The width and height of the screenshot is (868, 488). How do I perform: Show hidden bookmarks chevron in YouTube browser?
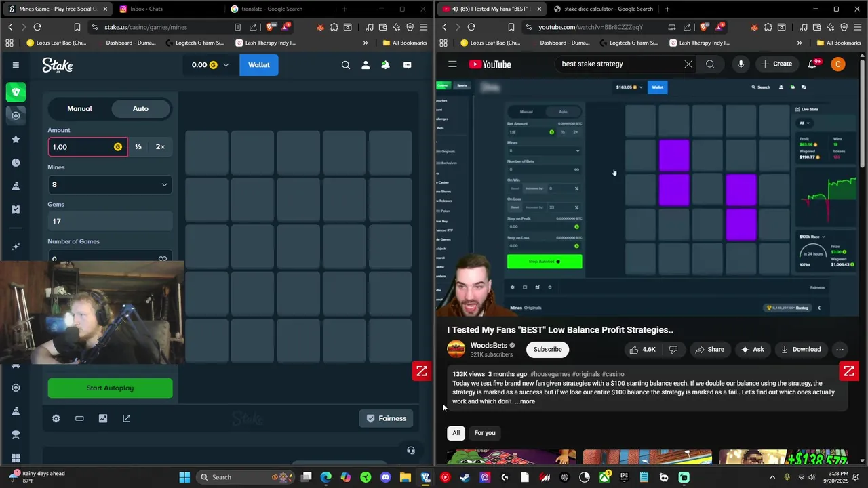point(800,43)
